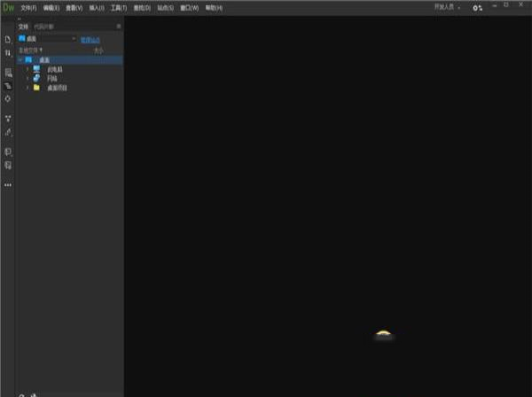Select the 桌面 root tree row
This screenshot has height=397, width=532.
(70, 60)
